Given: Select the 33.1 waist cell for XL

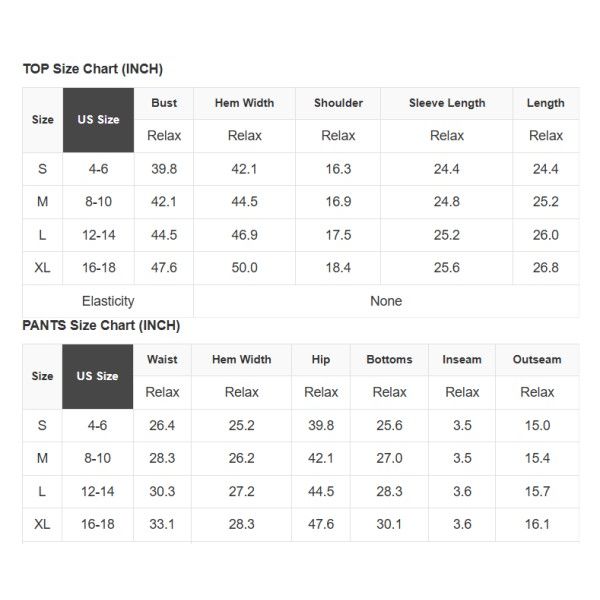Looking at the screenshot, I should coord(162,524).
